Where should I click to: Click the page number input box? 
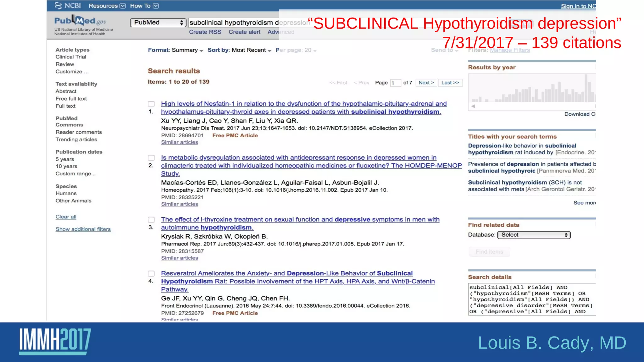click(395, 83)
